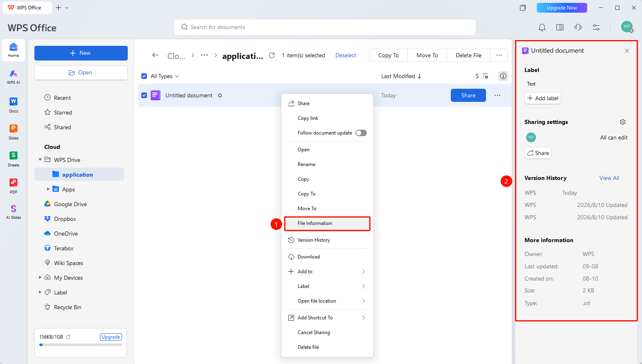Viewport: 642px width, 364px height.
Task: Click the Search for documents field
Action: (325, 27)
